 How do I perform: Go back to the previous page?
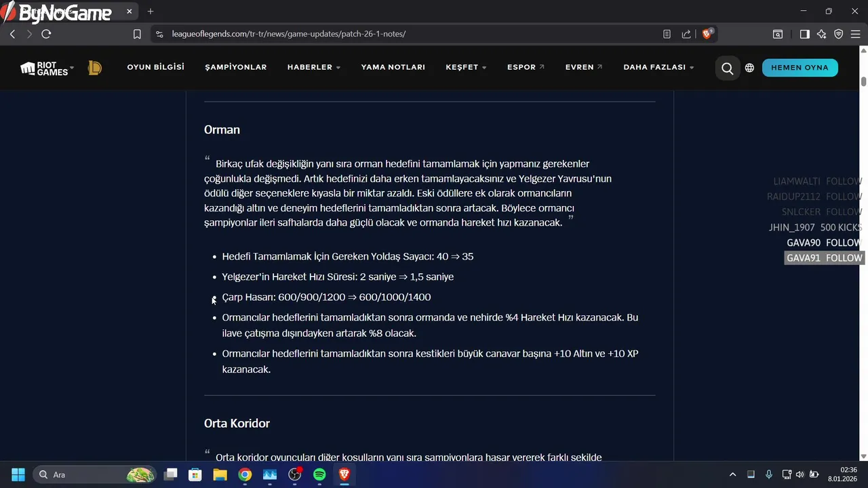coord(12,34)
